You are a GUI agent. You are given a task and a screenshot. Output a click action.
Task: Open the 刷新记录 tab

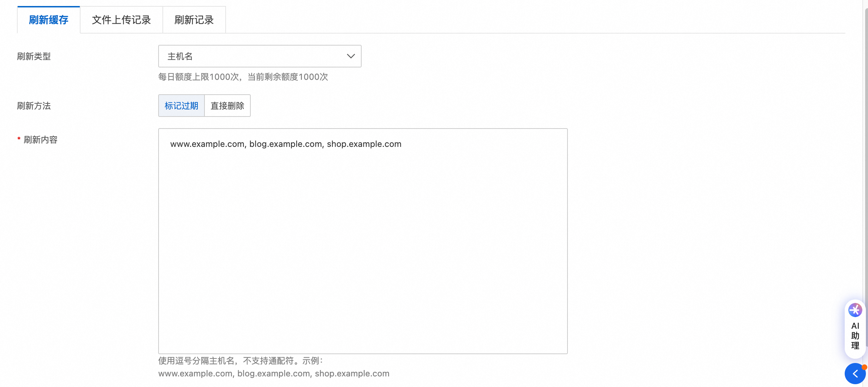pos(194,20)
